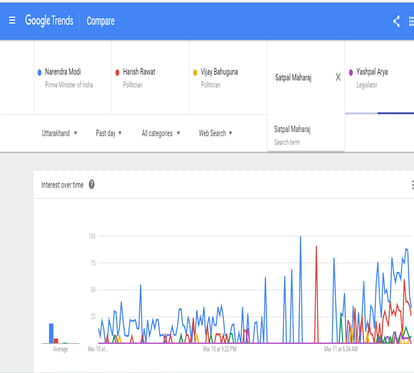This screenshot has width=414, height=373.
Task: Open the Interest over time options menu
Action: [x=412, y=185]
